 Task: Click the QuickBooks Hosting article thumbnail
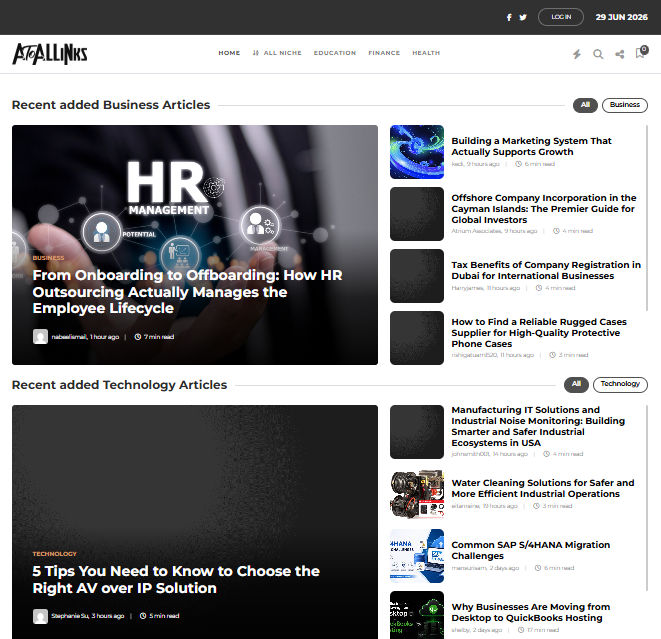[416, 615]
